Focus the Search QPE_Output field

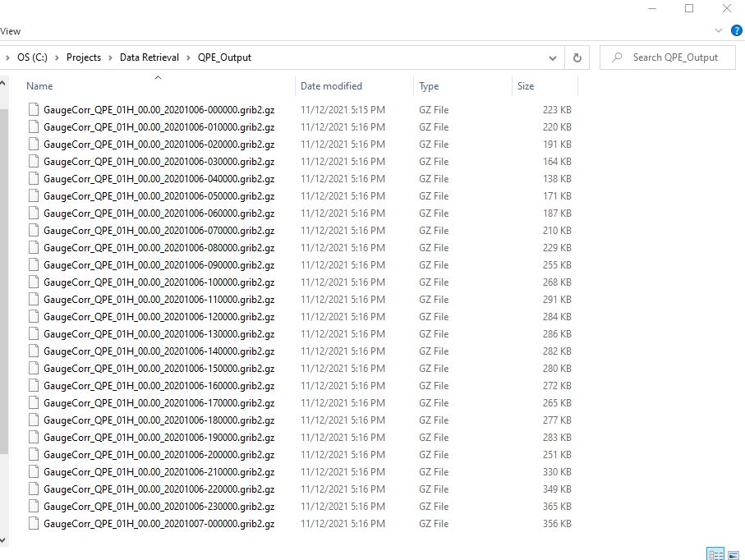click(x=668, y=57)
